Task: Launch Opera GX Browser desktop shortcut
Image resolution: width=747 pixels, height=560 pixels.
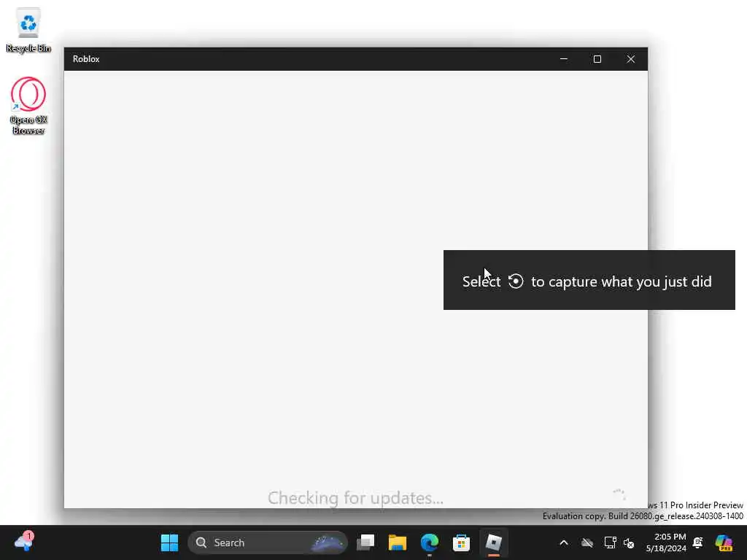Action: coord(28,106)
